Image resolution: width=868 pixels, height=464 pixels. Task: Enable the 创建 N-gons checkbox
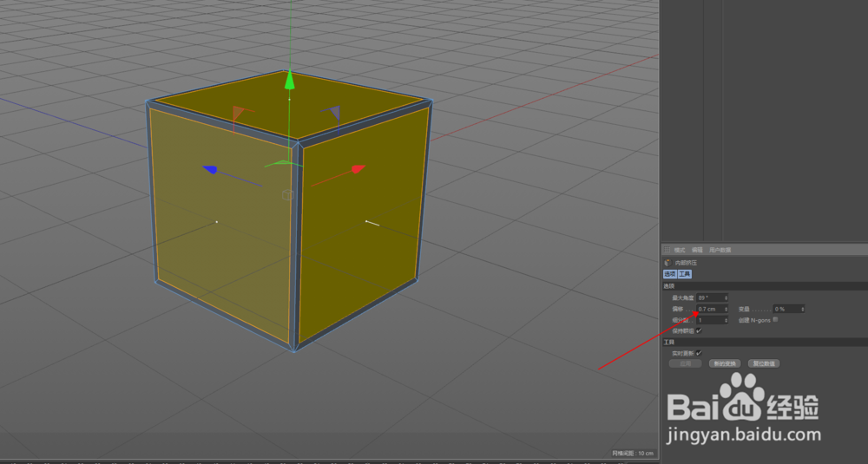[775, 320]
